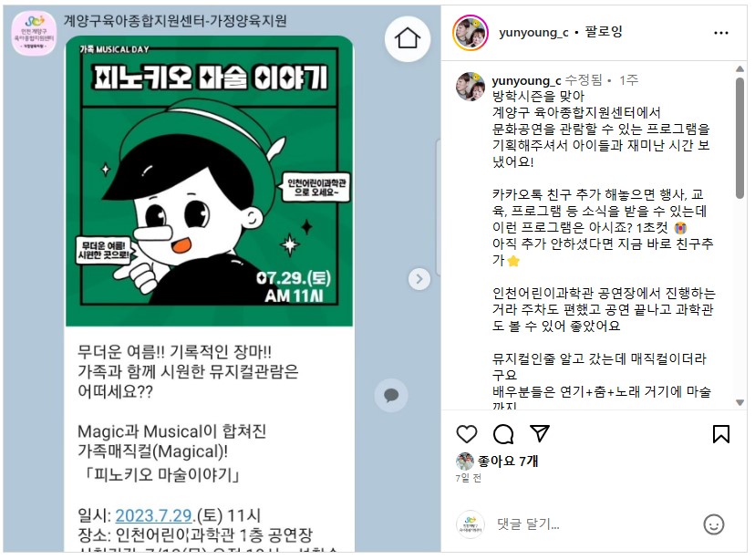
Task: Click the 2023.7.29 date link in message
Action: pyautogui.click(x=154, y=515)
